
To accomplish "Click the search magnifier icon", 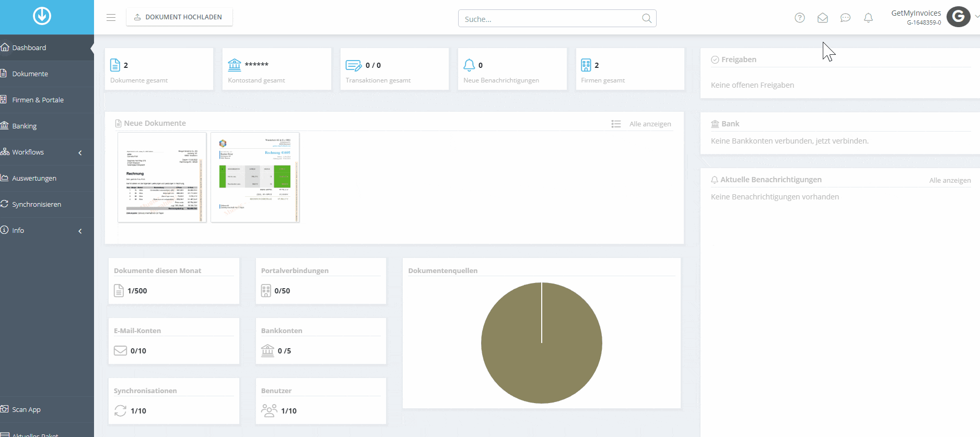I will (647, 18).
